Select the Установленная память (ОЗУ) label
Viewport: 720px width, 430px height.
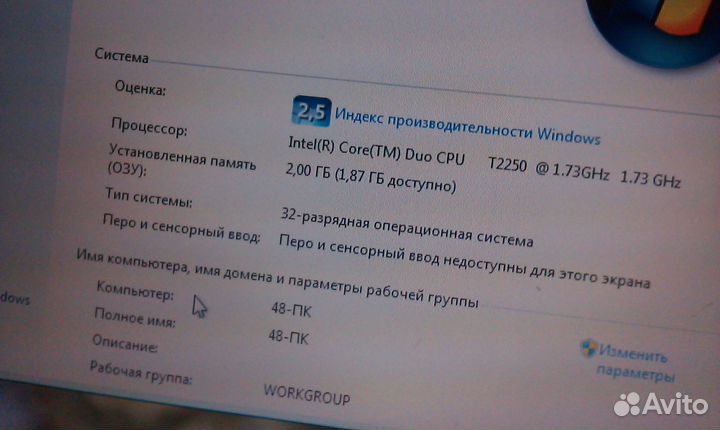click(181, 160)
